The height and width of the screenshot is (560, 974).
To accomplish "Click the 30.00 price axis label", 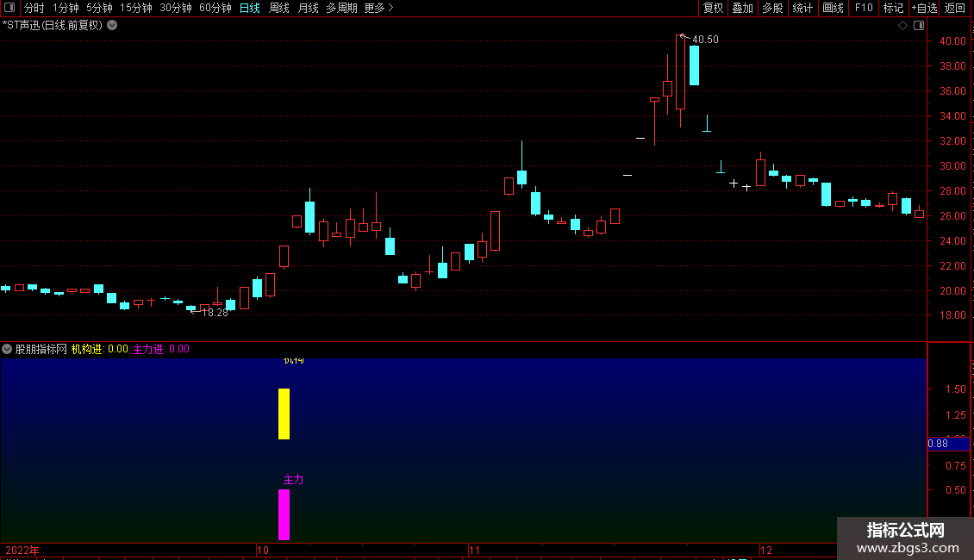I will (952, 165).
